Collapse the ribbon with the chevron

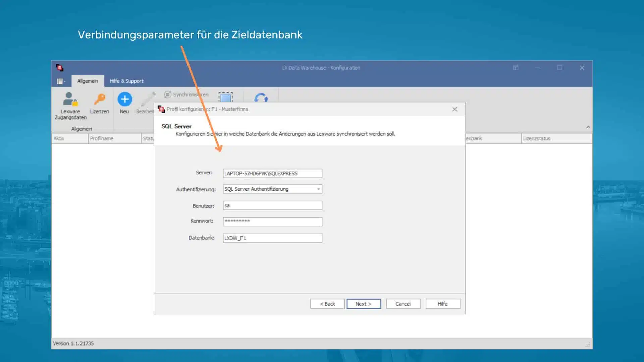(588, 127)
